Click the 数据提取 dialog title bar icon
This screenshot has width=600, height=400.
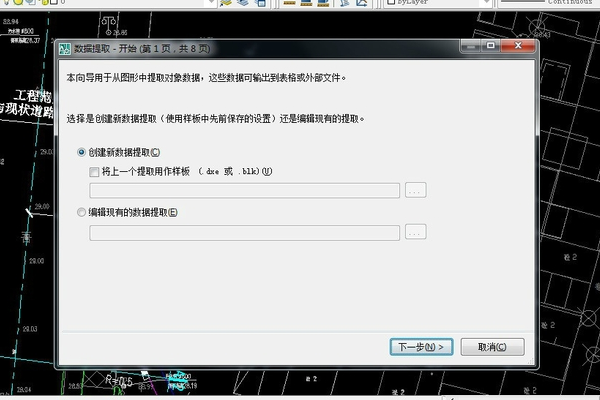coord(65,49)
